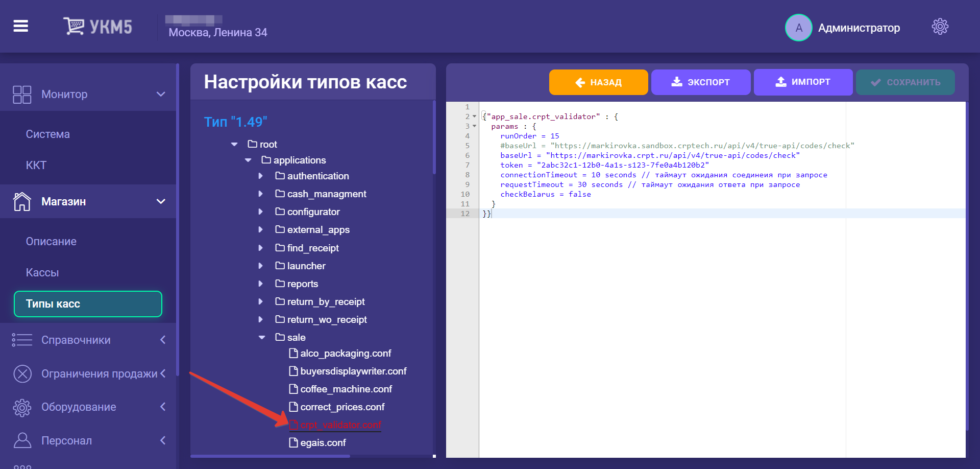980x469 pixels.
Task: Click the Administrator avatar icon
Action: [x=798, y=28]
